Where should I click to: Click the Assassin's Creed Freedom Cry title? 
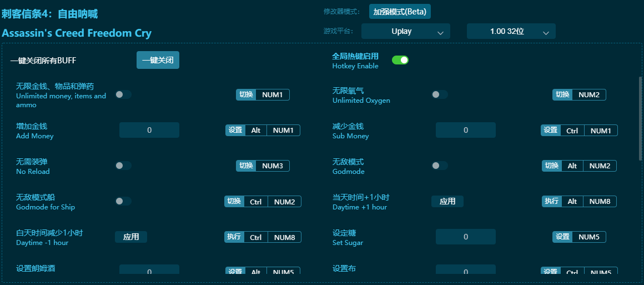pyautogui.click(x=77, y=33)
